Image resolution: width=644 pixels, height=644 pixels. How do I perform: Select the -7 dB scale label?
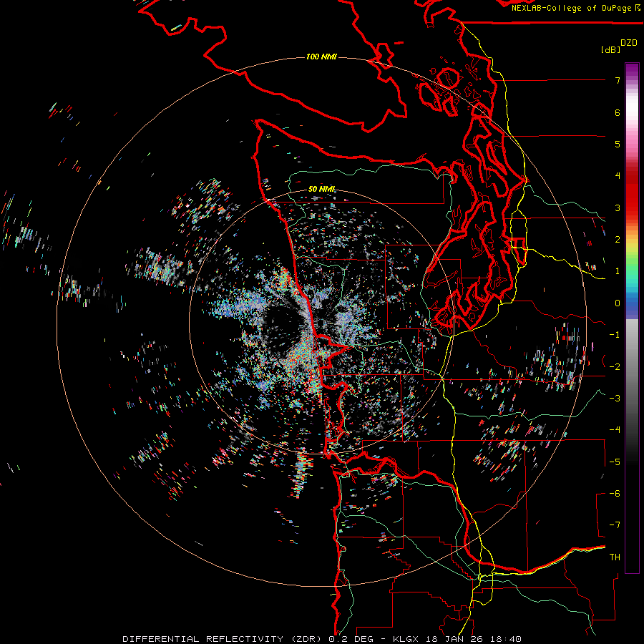[615, 525]
